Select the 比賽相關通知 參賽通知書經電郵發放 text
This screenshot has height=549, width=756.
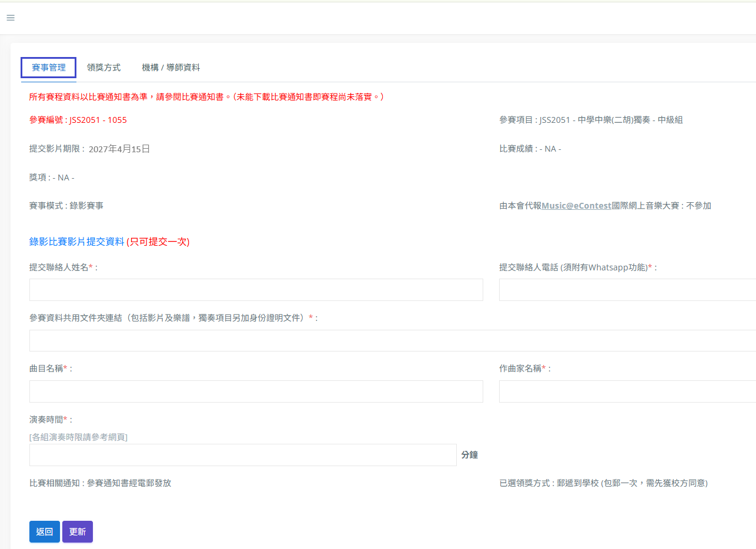tap(101, 483)
